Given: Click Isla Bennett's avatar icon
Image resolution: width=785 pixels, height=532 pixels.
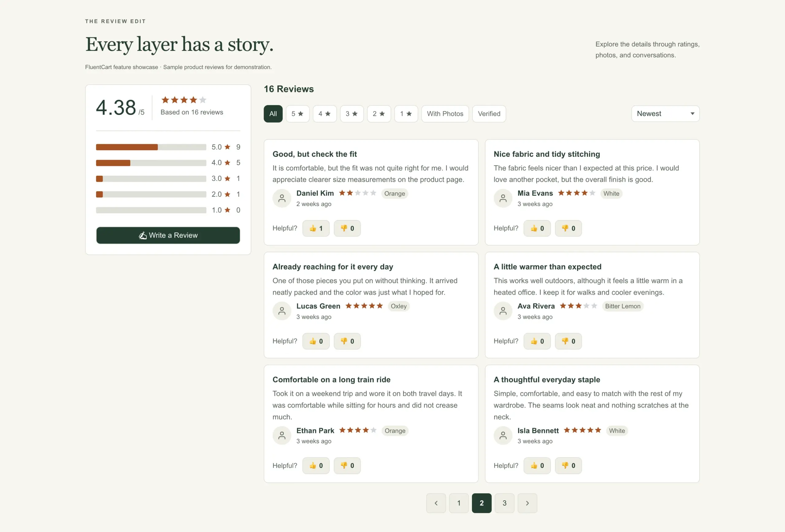Looking at the screenshot, I should (x=503, y=435).
